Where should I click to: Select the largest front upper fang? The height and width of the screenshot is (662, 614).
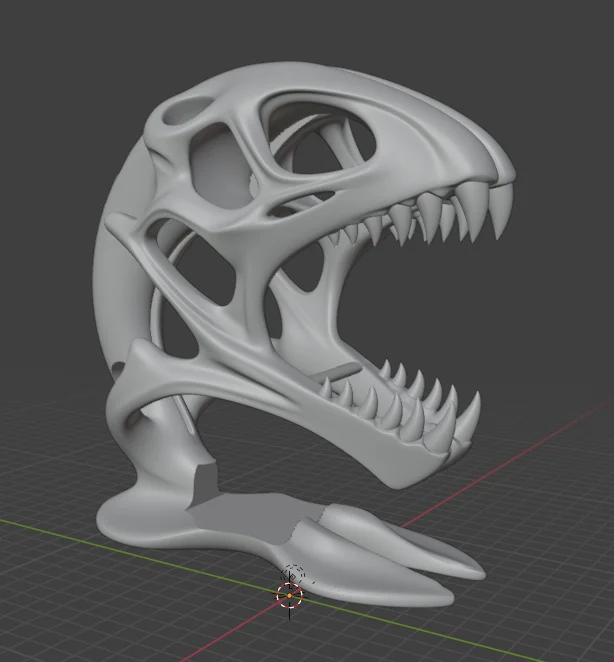(x=500, y=210)
